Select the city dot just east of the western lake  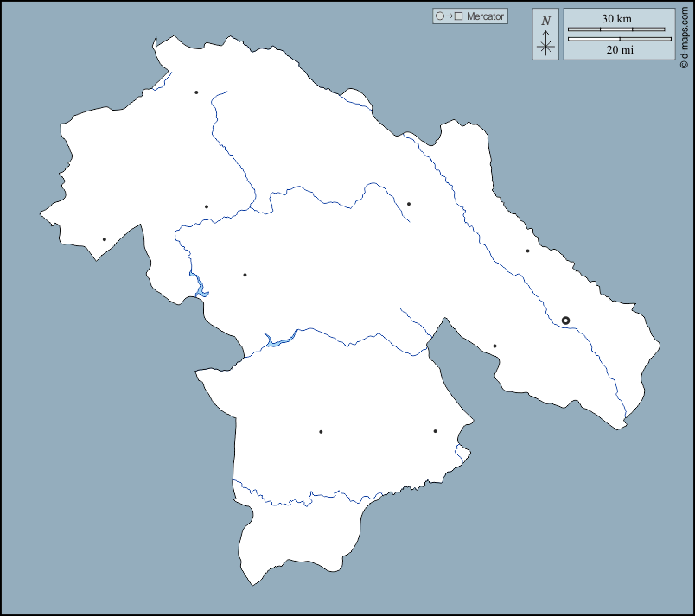(x=245, y=275)
